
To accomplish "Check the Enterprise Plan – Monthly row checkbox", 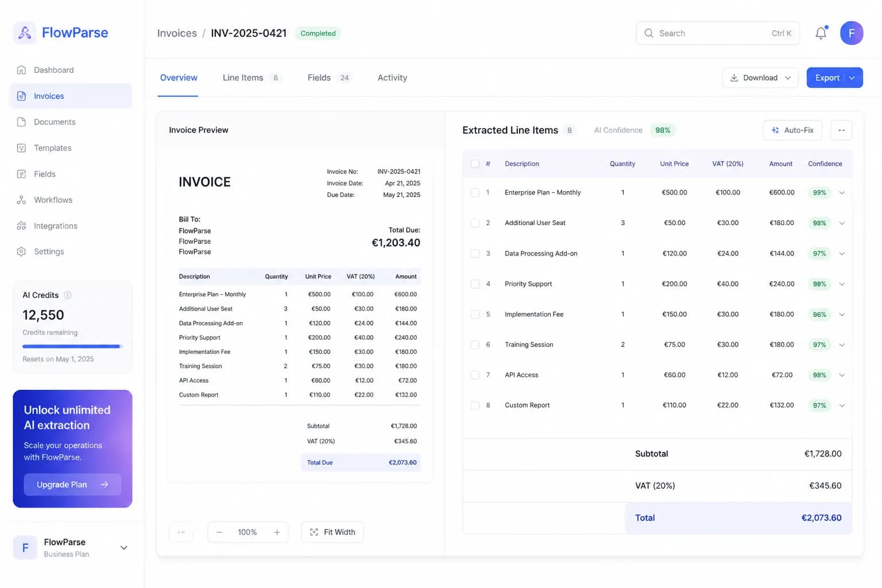I will click(x=475, y=192).
